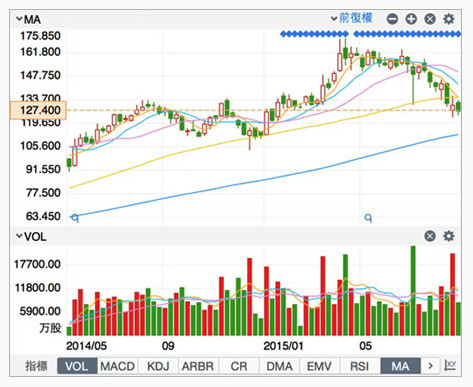This screenshot has height=387, width=473.
Task: Select the KDJ indicator tab
Action: tap(158, 366)
